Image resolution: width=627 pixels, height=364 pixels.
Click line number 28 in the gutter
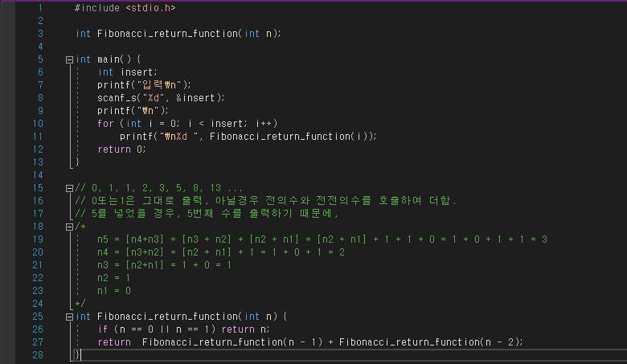coord(38,355)
